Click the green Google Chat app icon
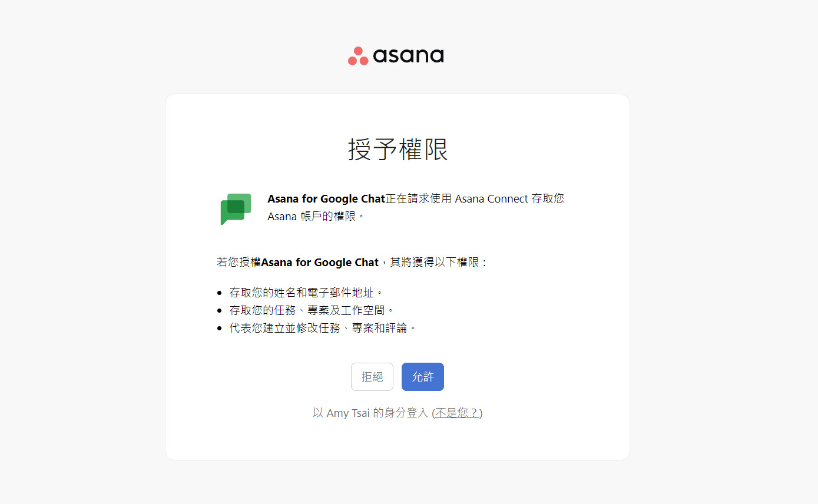 click(x=236, y=209)
